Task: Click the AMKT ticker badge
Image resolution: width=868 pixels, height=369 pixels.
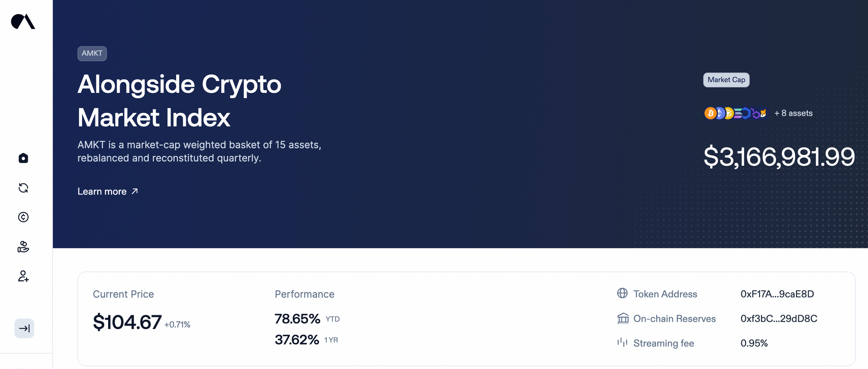Action: 92,53
